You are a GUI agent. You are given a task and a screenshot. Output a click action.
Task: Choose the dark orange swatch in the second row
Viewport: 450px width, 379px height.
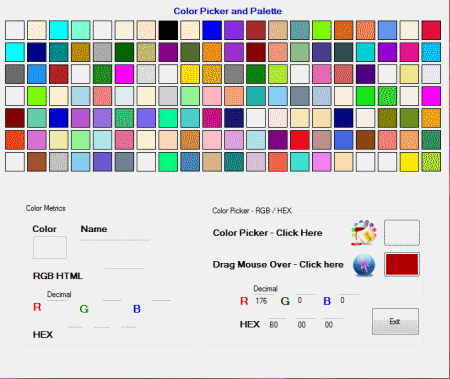click(x=212, y=52)
